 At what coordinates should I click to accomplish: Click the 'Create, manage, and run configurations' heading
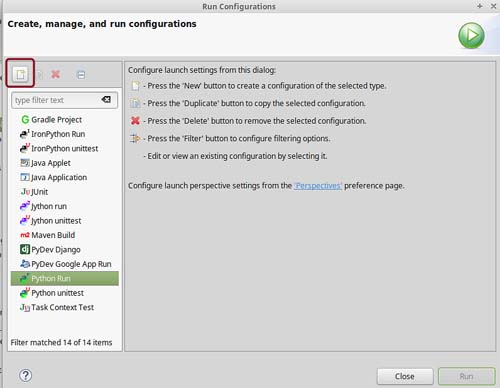click(x=102, y=24)
